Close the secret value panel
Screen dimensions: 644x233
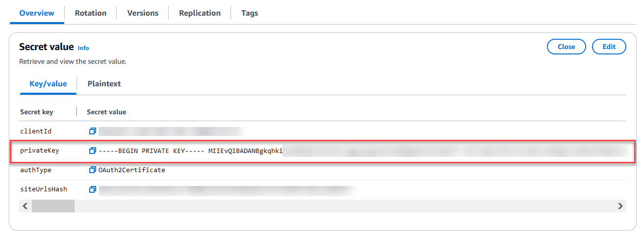click(567, 47)
